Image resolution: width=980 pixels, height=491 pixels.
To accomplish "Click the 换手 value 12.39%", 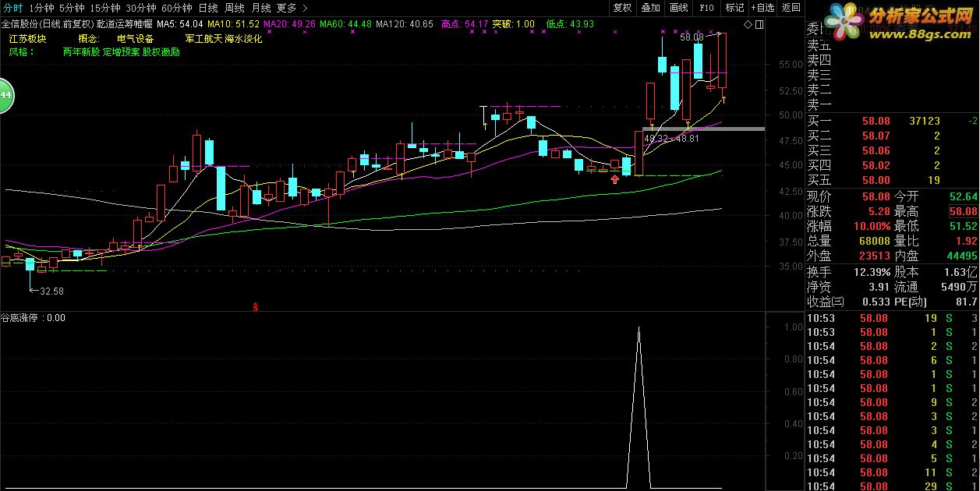I will tap(872, 272).
